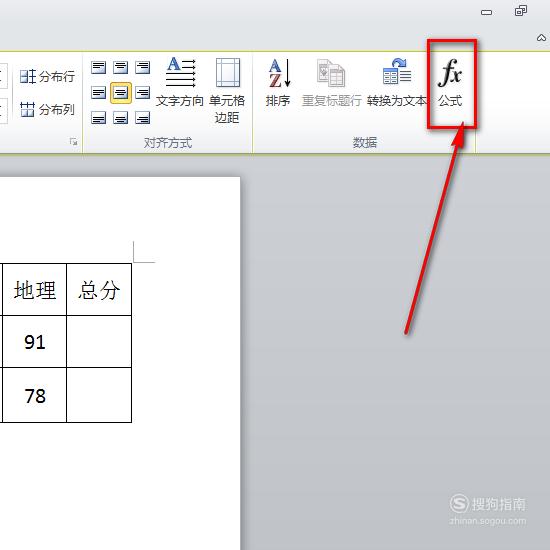
Task: Click the Formula (公式) fx button
Action: (450, 83)
